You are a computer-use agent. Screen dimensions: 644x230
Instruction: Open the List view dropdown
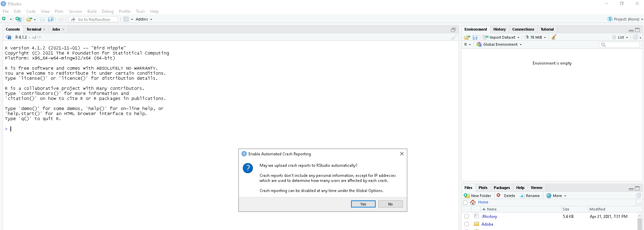pos(620,37)
